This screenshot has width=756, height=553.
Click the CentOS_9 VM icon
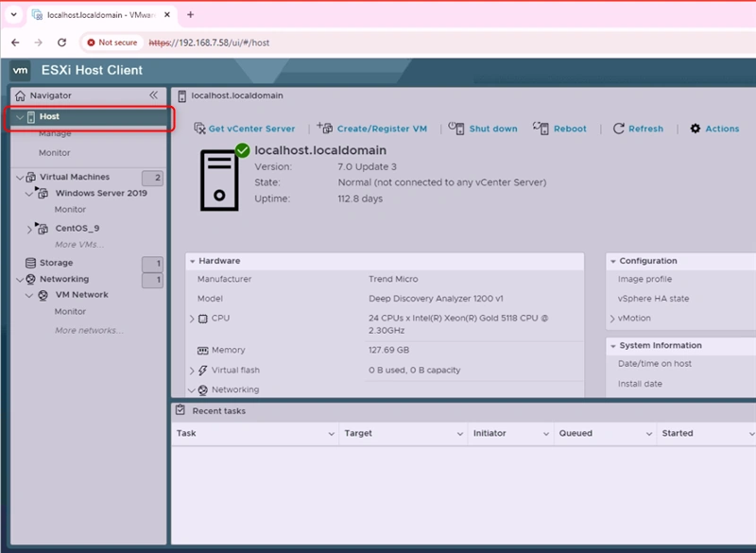[42, 228]
